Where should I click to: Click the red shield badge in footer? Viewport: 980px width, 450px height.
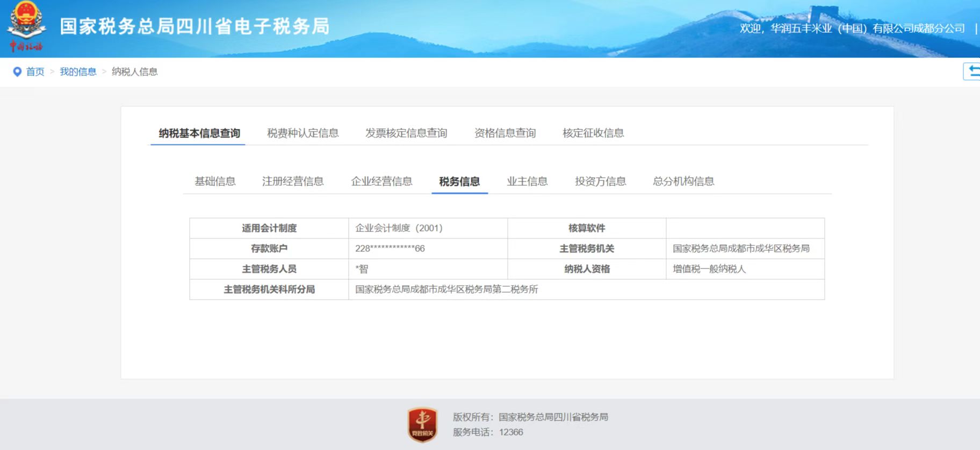point(422,424)
